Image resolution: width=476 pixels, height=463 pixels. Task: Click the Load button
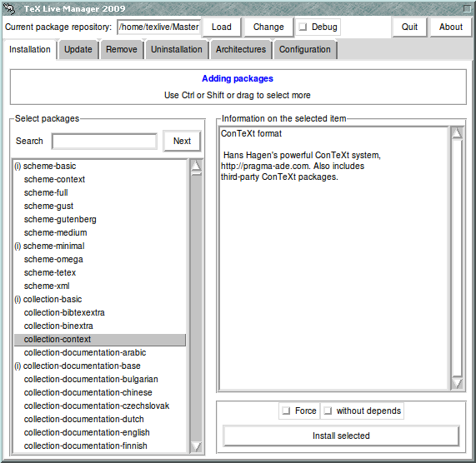click(x=221, y=27)
